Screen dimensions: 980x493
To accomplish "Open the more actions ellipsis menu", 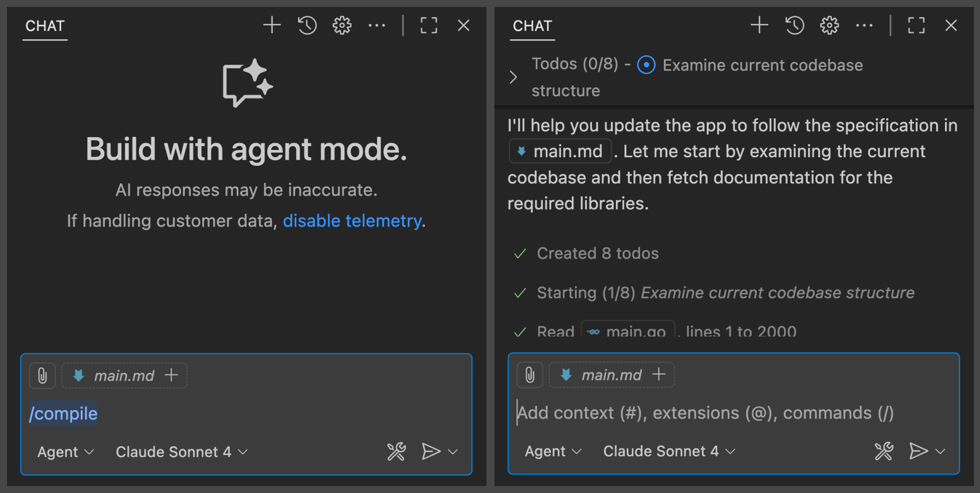I will click(x=377, y=25).
